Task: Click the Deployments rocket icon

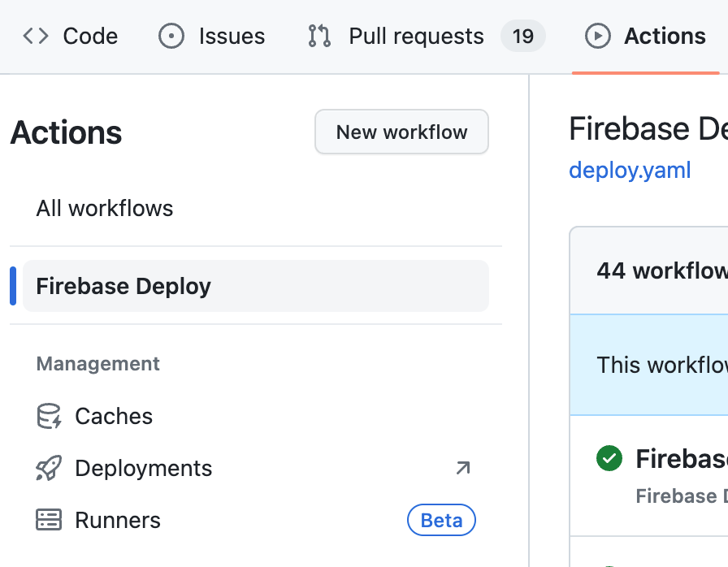Action: click(49, 468)
